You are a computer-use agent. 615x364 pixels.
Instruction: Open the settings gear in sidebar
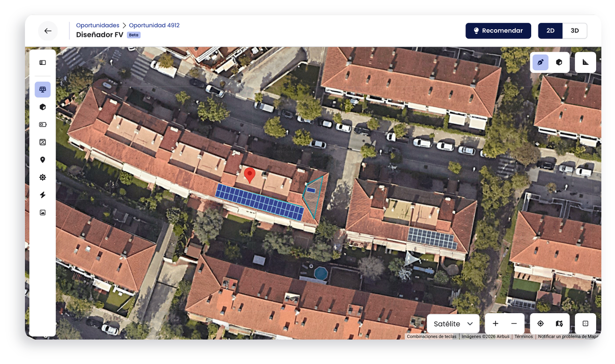tap(43, 177)
